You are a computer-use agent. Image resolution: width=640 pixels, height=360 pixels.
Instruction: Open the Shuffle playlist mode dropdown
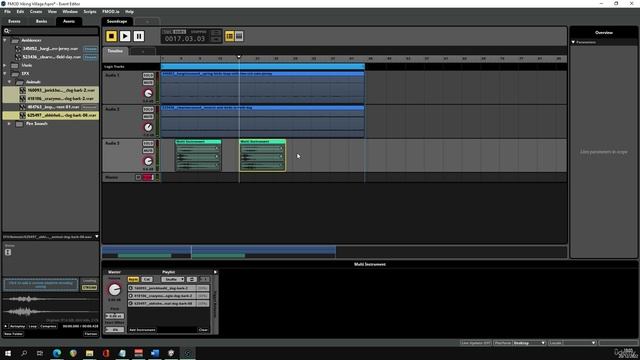click(x=173, y=280)
